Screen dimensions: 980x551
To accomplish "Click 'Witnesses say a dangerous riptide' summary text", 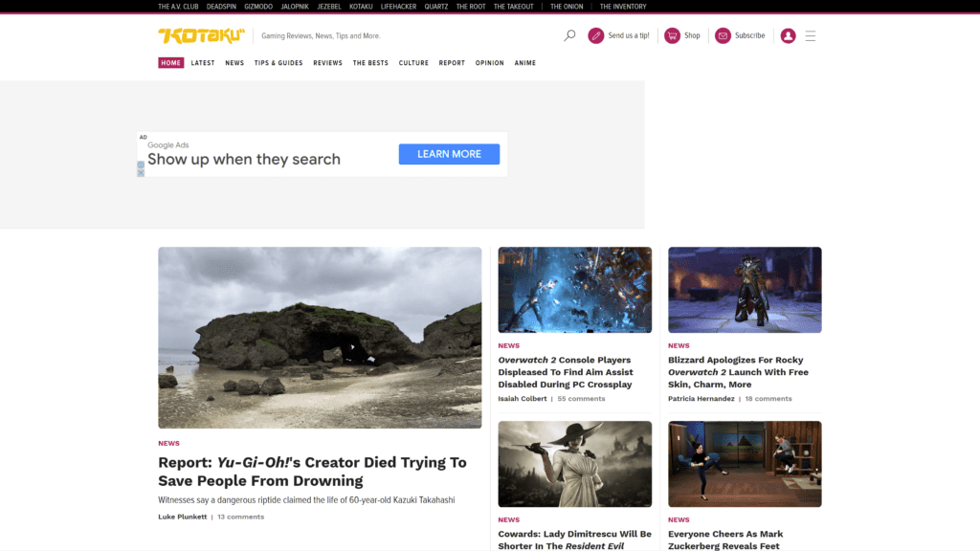I will tap(306, 499).
